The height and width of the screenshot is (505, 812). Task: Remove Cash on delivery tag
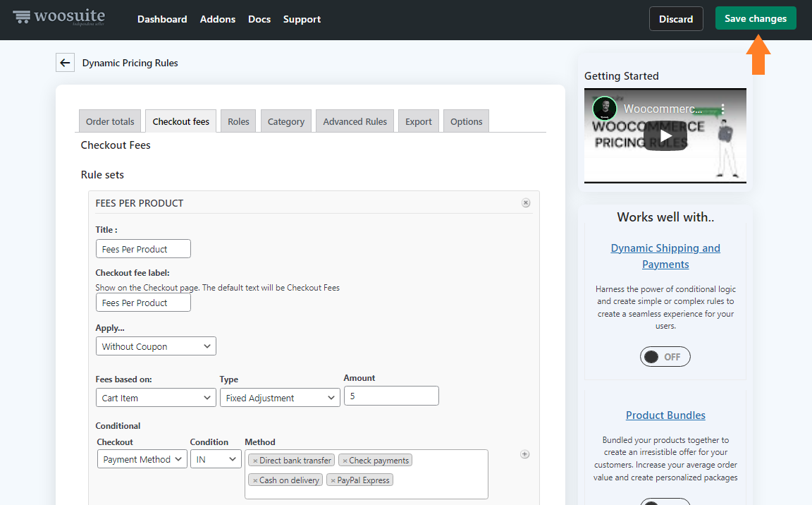pyautogui.click(x=255, y=480)
